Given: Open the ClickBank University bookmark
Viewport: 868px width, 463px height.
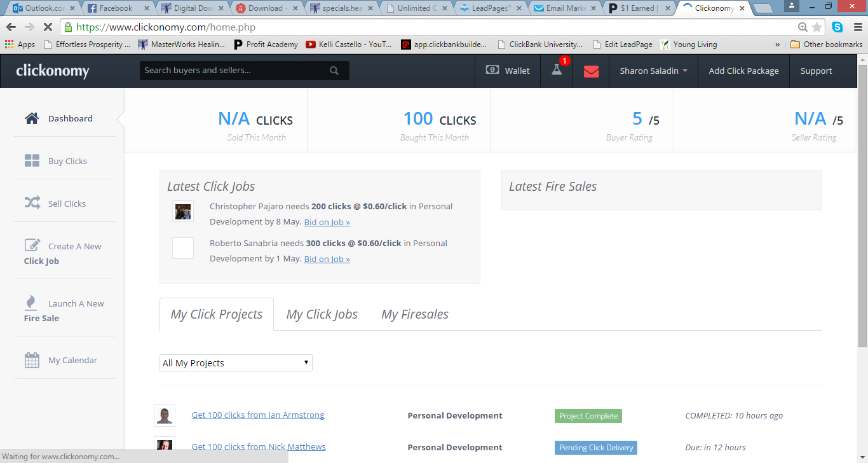Looking at the screenshot, I should [x=540, y=45].
